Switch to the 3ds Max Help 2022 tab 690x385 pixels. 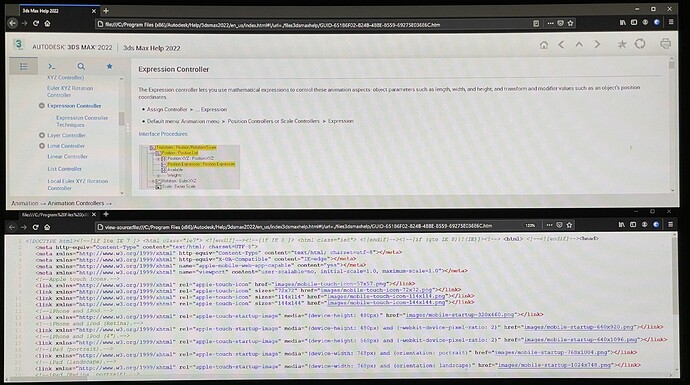(54, 11)
